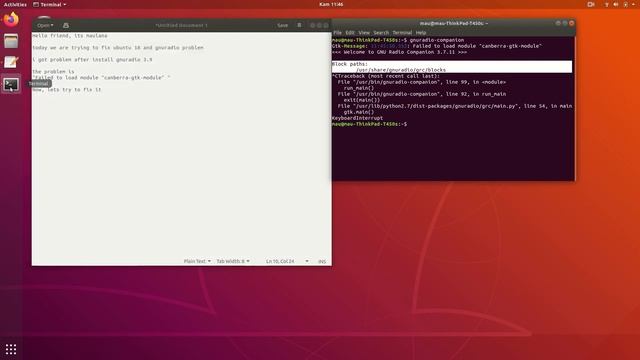Viewport: 640px width, 360px height.
Task: Click the 'line 92, in run_main' traceback line
Action: point(422,94)
